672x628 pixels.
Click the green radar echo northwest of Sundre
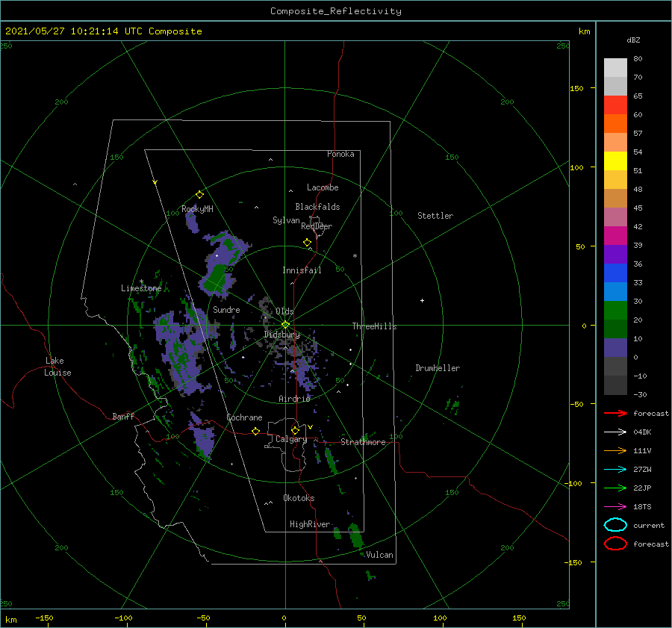(x=214, y=277)
